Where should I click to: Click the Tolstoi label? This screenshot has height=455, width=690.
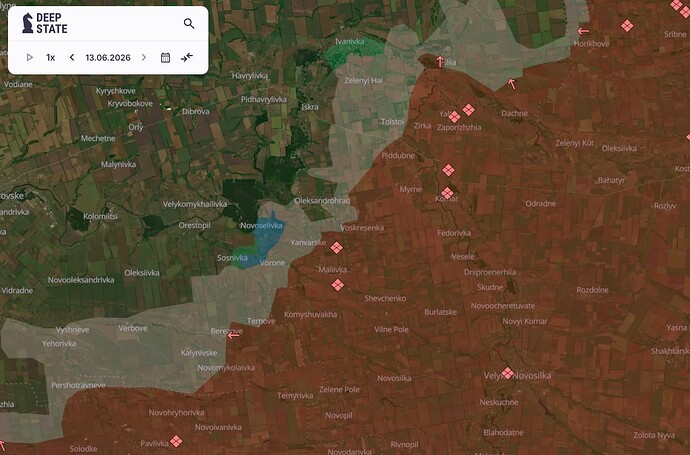pyautogui.click(x=393, y=122)
